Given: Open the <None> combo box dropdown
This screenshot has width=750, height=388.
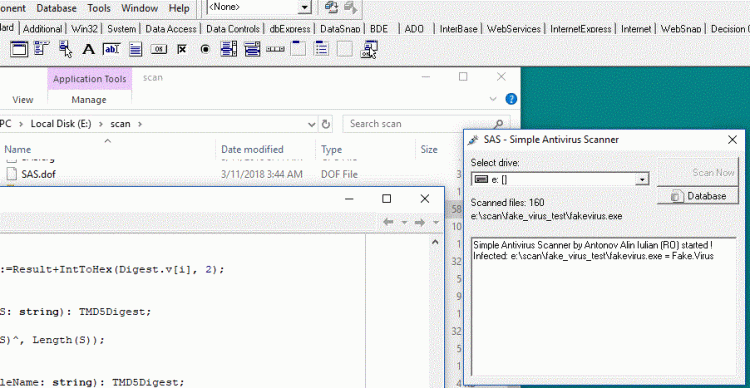Looking at the screenshot, I should [x=304, y=7].
